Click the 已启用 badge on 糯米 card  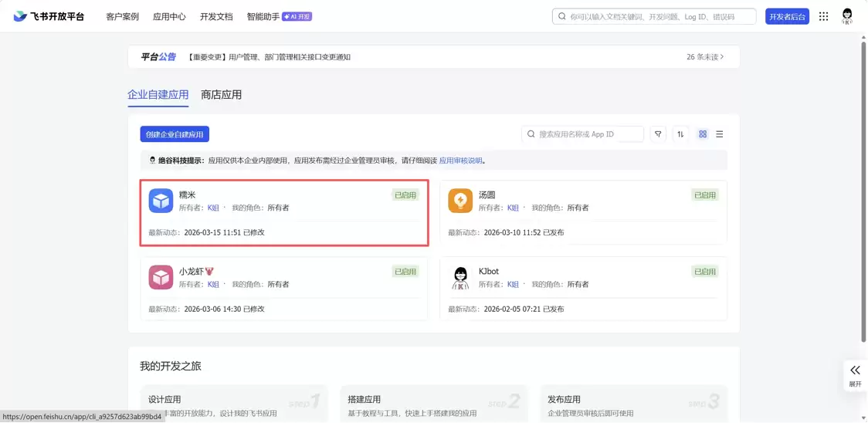click(405, 195)
